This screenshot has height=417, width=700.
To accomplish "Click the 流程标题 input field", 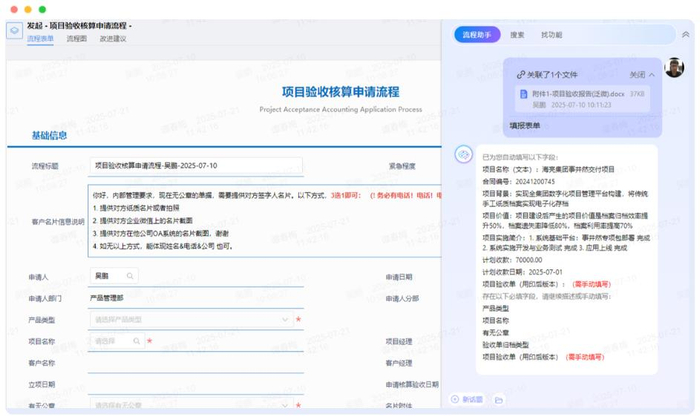I will (230, 165).
